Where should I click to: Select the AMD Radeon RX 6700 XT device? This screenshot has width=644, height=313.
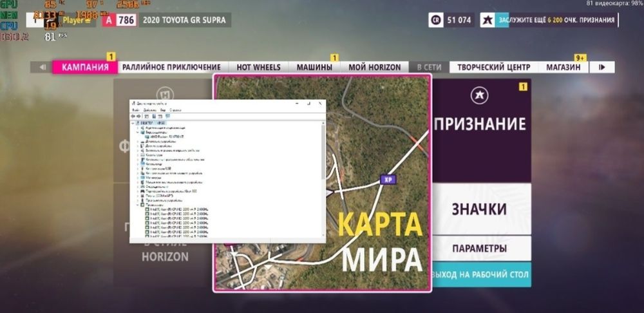(x=167, y=137)
